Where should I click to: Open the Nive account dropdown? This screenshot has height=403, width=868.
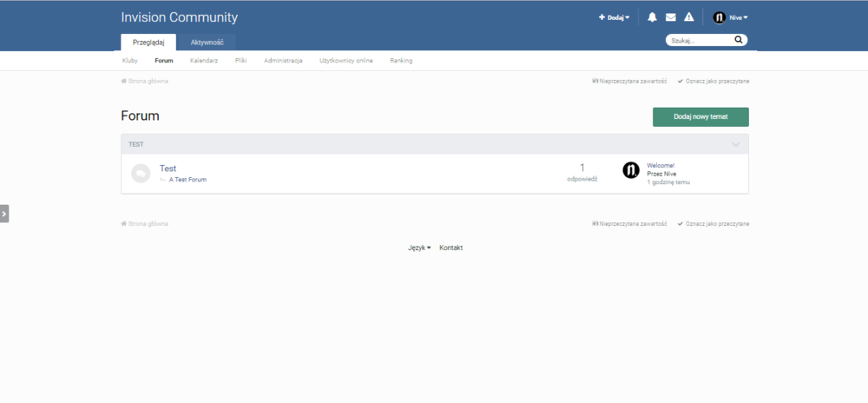(738, 17)
